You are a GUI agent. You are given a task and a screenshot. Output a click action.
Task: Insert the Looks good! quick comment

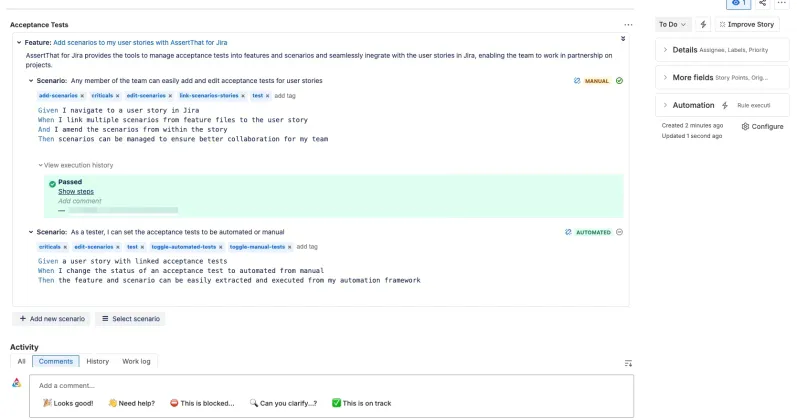point(68,403)
